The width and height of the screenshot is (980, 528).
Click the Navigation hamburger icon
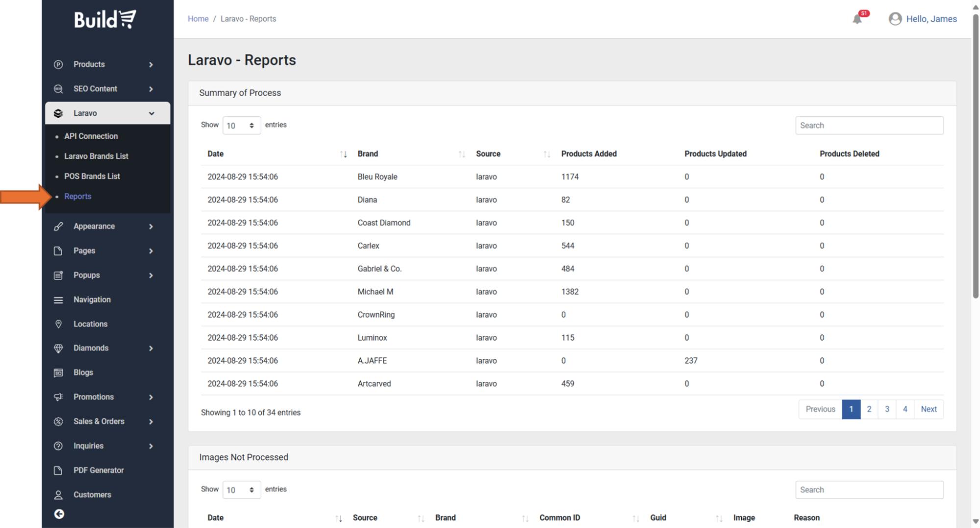[x=58, y=300]
